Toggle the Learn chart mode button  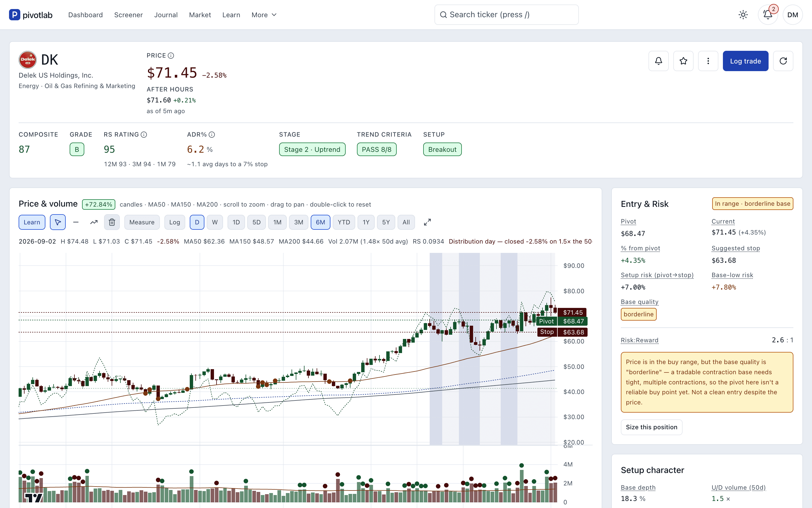[32, 222]
